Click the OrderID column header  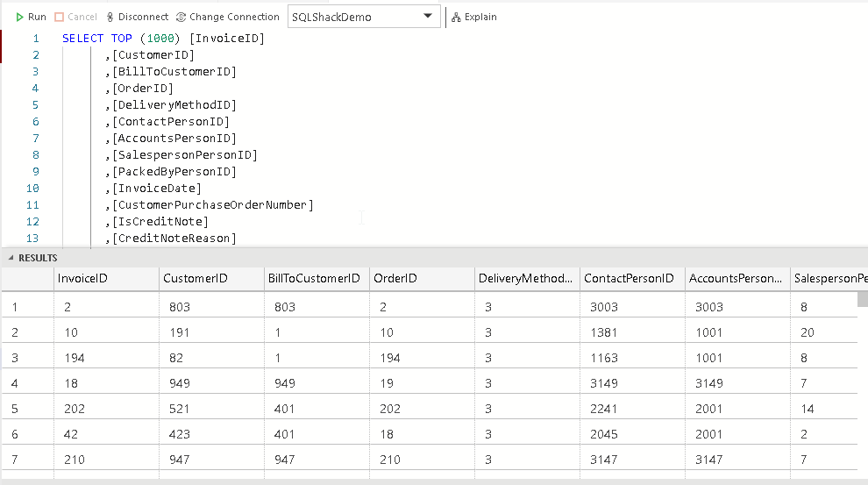click(395, 279)
